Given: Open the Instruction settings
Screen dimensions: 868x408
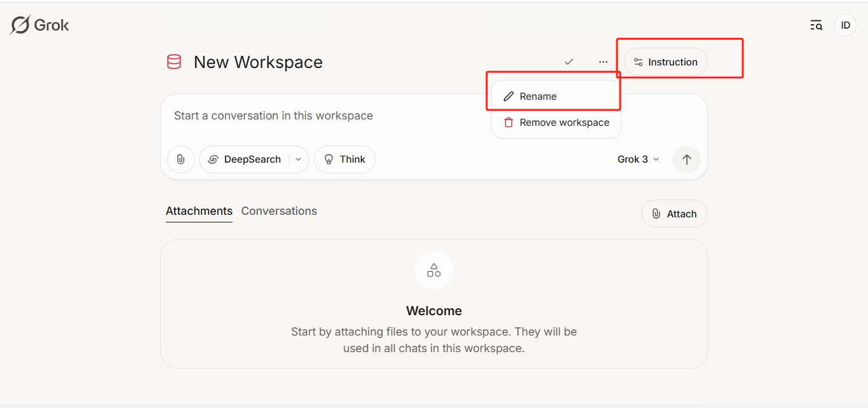Looking at the screenshot, I should [x=665, y=62].
